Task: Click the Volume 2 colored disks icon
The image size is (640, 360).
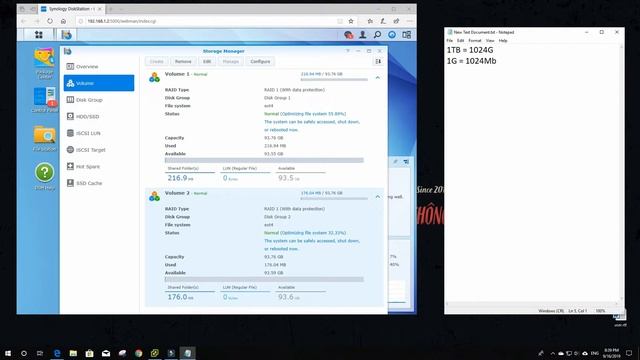Action: coord(154,196)
